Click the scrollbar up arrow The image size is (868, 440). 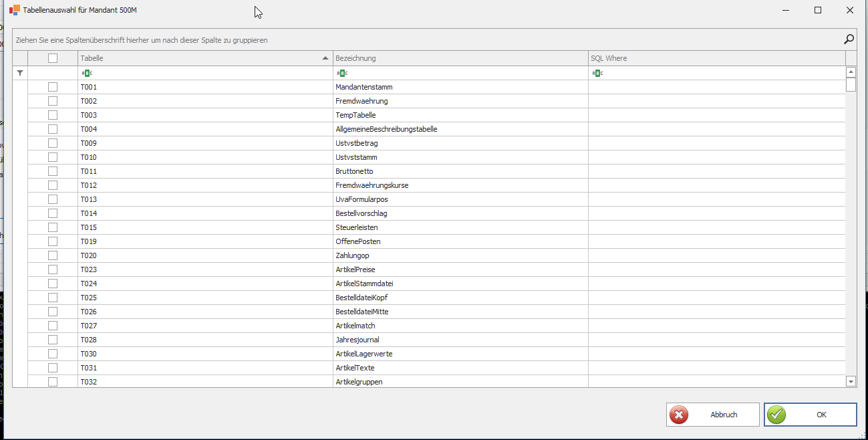851,72
